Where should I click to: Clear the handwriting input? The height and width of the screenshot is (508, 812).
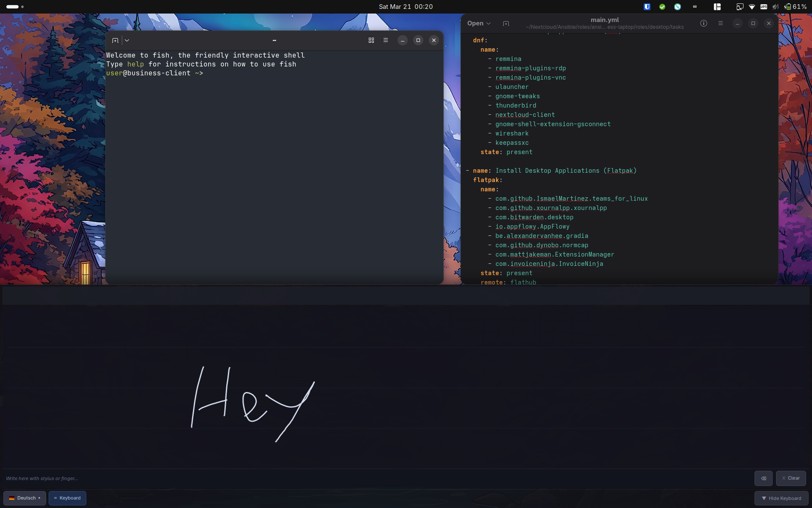pyautogui.click(x=791, y=478)
